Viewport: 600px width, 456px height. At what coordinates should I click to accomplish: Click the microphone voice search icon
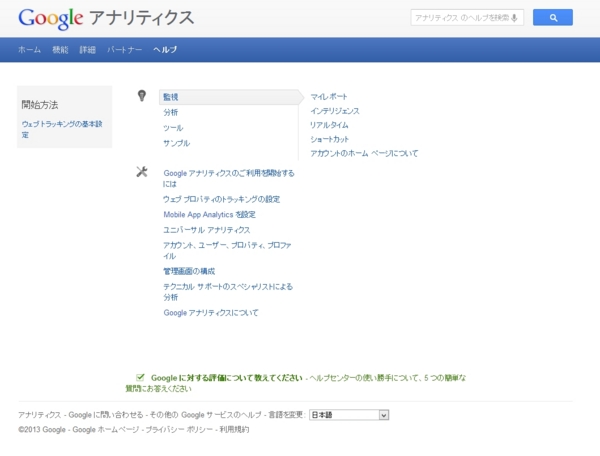514,18
